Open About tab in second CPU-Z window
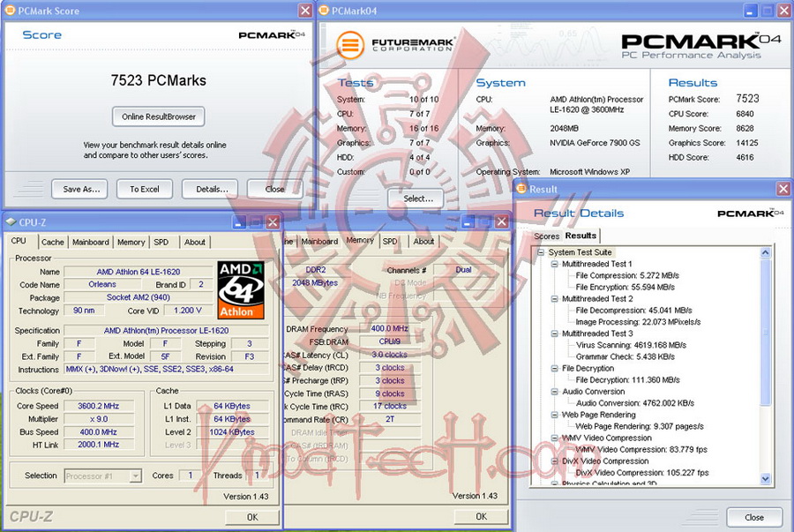Viewport: 794px width, 532px height. (423, 242)
